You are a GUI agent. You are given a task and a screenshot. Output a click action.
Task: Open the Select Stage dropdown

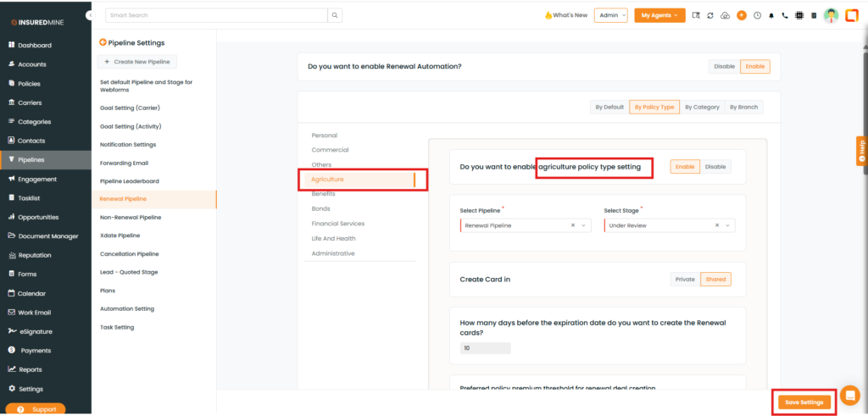(728, 225)
